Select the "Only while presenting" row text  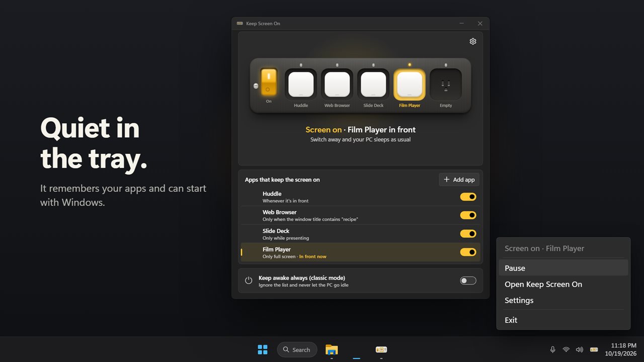[x=286, y=238]
